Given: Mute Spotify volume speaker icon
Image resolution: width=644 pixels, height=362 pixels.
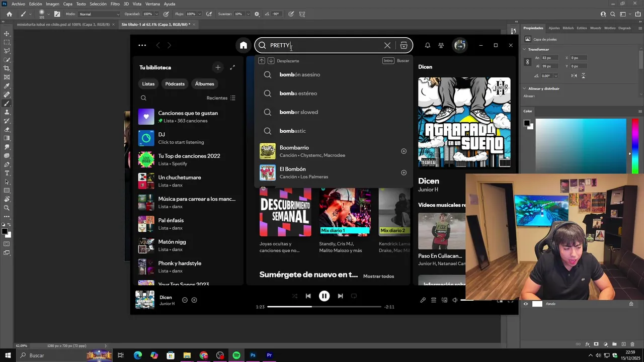Looking at the screenshot, I should coord(455,300).
